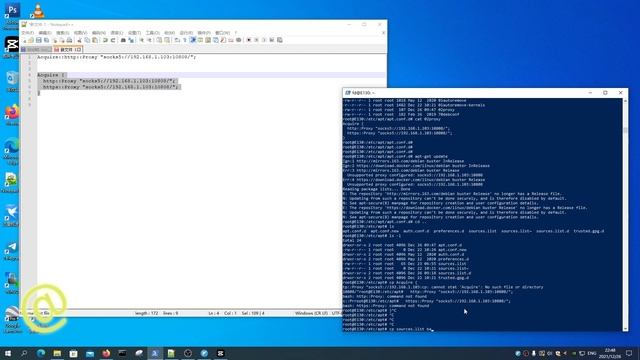Toggle the highlighted indent guide button
The height and width of the screenshot is (360, 640).
point(193,40)
